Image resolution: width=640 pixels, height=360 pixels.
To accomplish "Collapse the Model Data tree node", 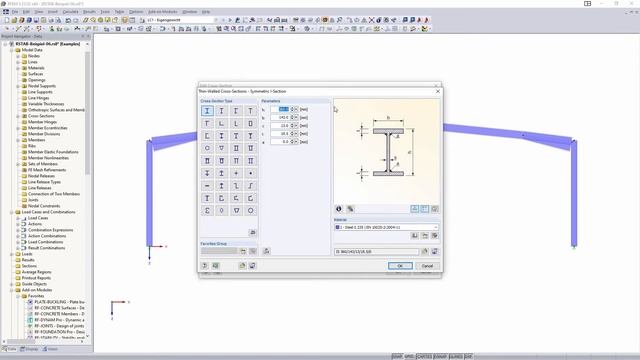I will [12, 50].
